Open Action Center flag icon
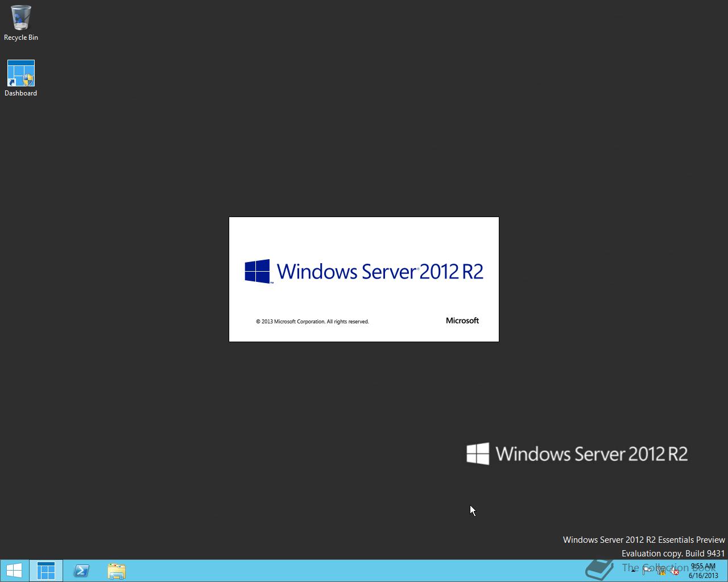Image resolution: width=728 pixels, height=582 pixels. [x=647, y=571]
